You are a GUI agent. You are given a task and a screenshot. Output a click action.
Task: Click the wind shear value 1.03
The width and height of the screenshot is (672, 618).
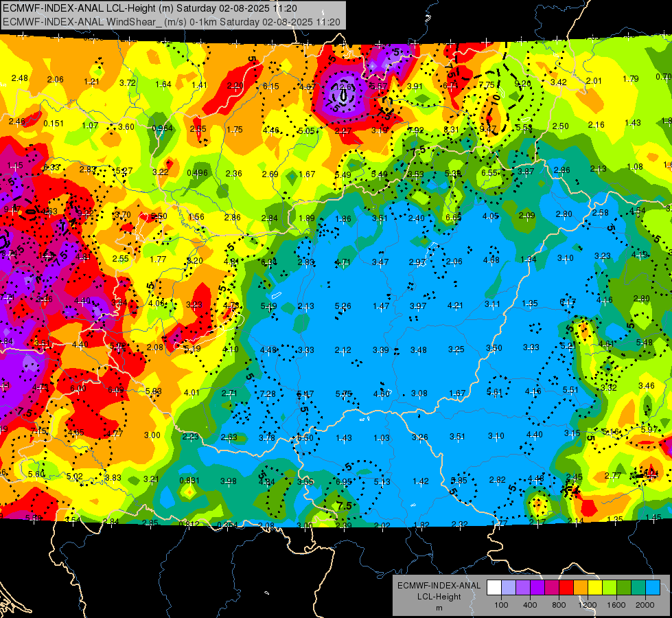(382, 438)
